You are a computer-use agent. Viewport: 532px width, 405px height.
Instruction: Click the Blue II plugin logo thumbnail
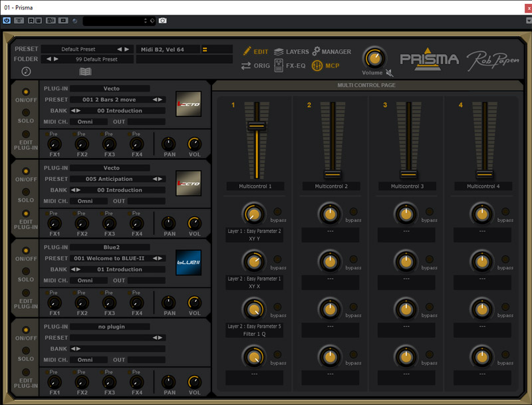pyautogui.click(x=188, y=262)
